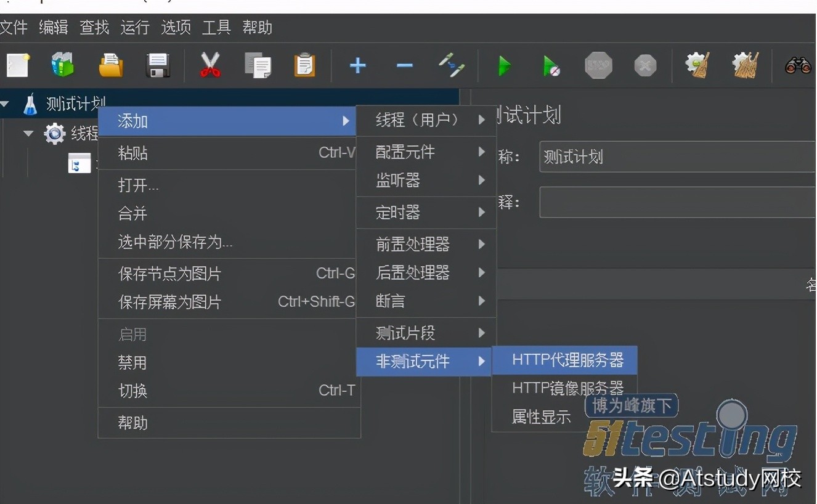Click the minus Remove element icon
This screenshot has width=817, height=504.
click(x=404, y=65)
